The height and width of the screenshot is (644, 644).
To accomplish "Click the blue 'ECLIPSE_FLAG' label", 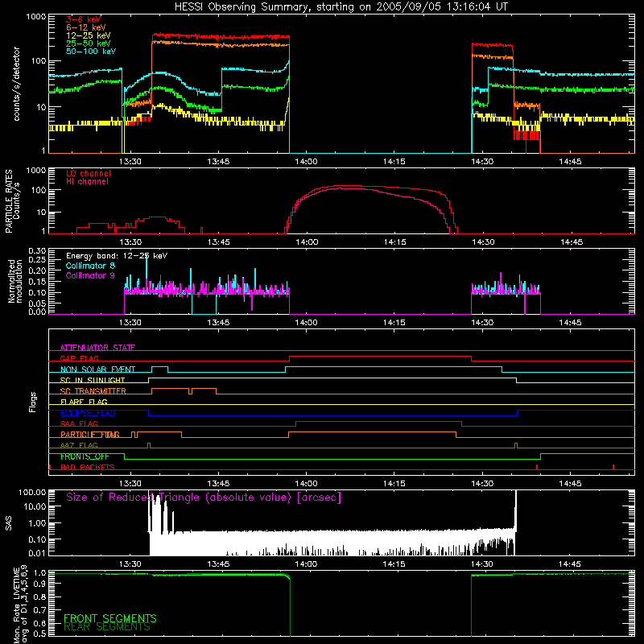I will pyautogui.click(x=88, y=413).
